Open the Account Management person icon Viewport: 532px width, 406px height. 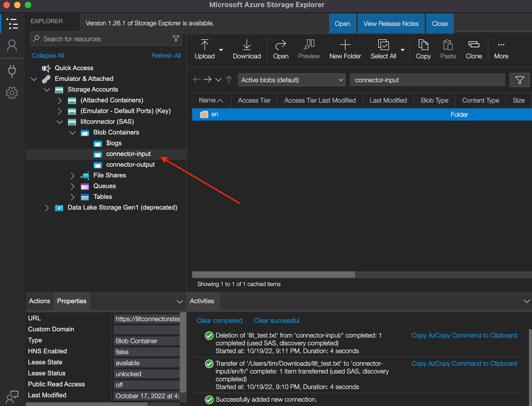(x=12, y=45)
